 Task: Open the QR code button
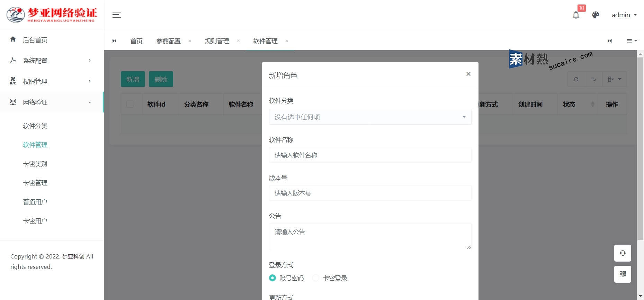[x=623, y=274]
